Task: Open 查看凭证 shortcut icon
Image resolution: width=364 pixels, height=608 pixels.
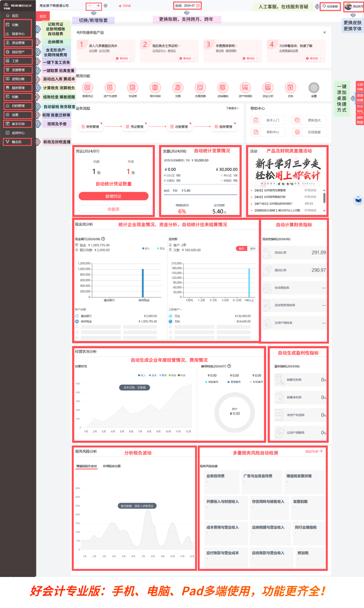Action: point(87,88)
